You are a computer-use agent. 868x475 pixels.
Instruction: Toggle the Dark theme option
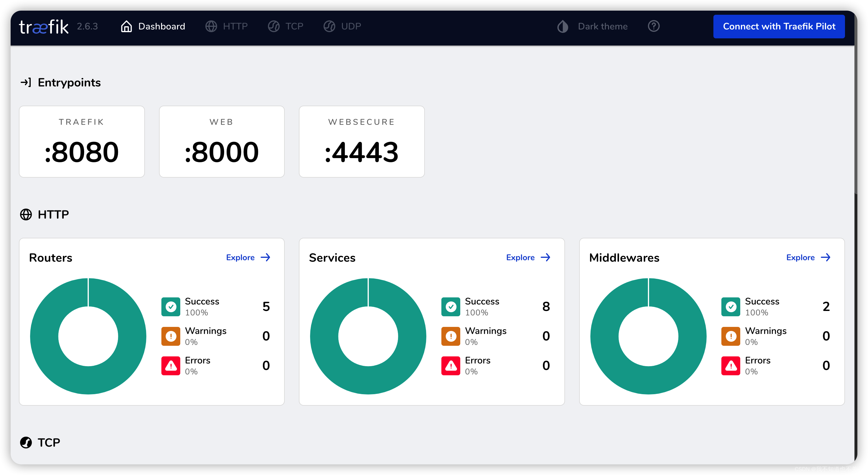click(x=602, y=26)
